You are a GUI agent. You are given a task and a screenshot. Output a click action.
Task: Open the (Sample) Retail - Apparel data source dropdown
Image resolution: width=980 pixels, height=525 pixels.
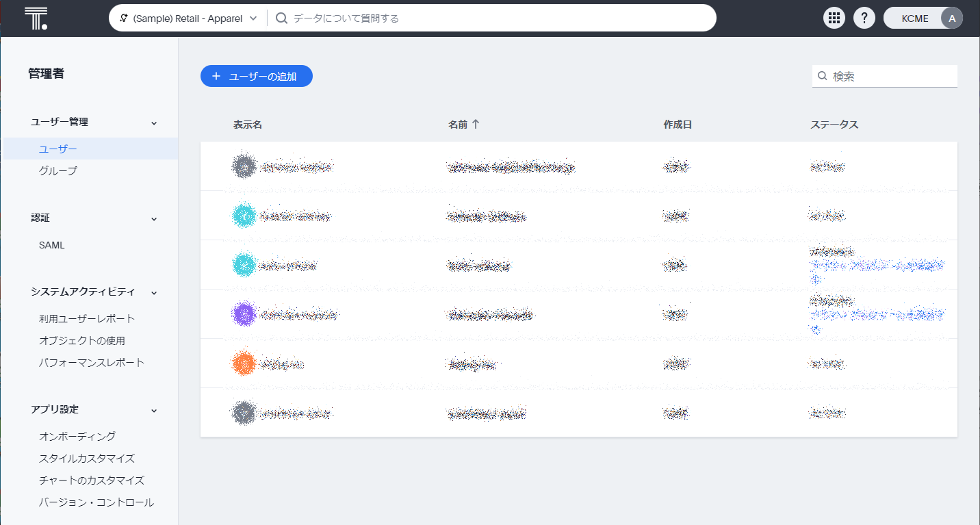pyautogui.click(x=188, y=18)
